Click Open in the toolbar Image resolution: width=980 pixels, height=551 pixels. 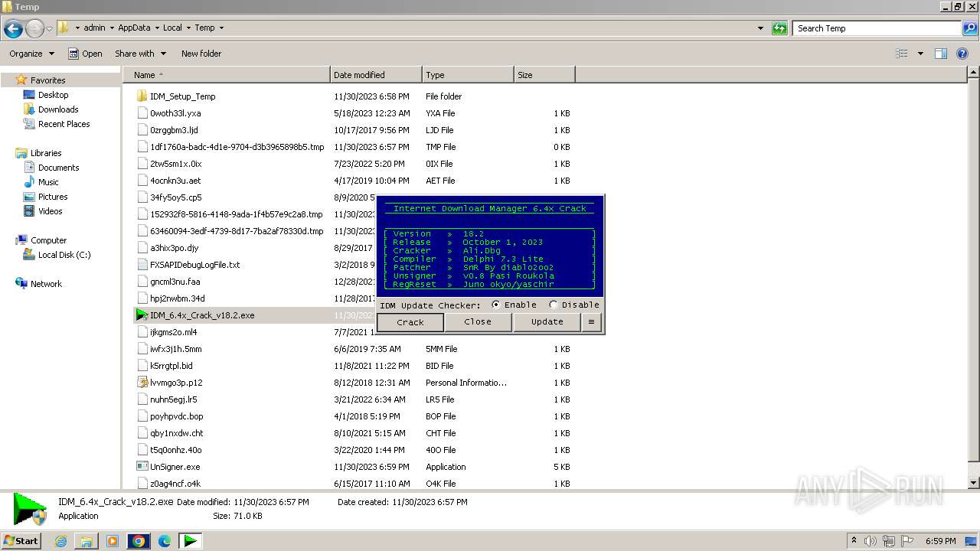tap(85, 54)
